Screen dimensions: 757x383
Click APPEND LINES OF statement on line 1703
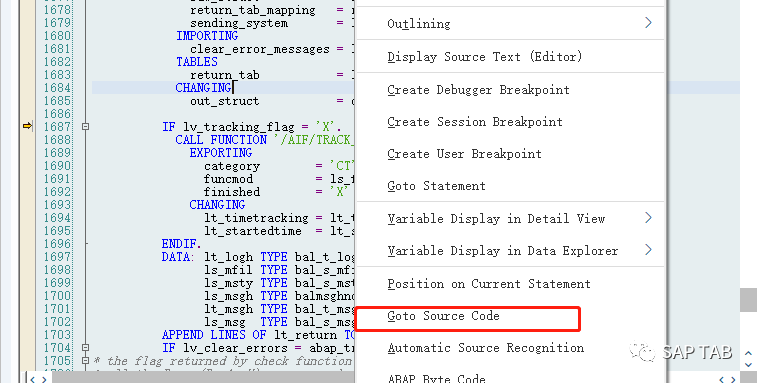coord(214,335)
